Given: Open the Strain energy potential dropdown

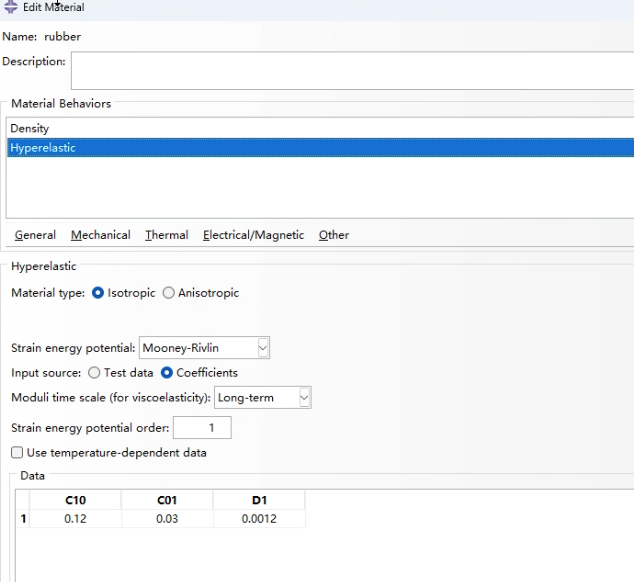Looking at the screenshot, I should click(204, 348).
